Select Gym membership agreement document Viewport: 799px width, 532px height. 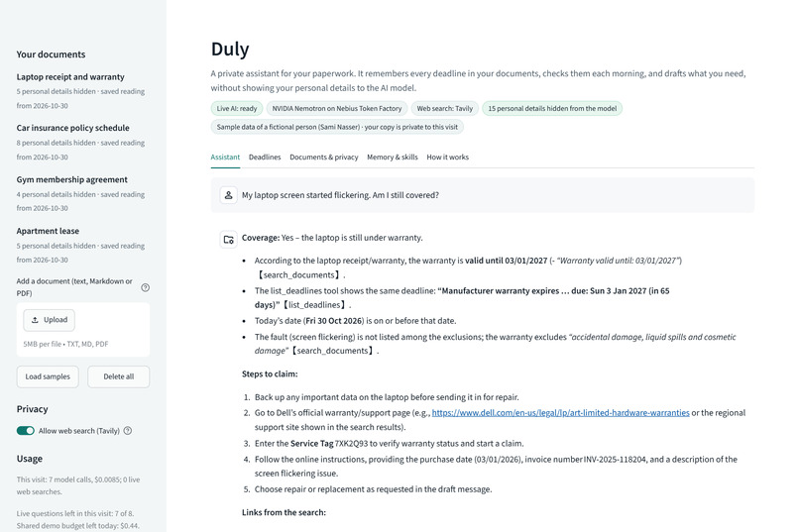[x=71, y=179]
